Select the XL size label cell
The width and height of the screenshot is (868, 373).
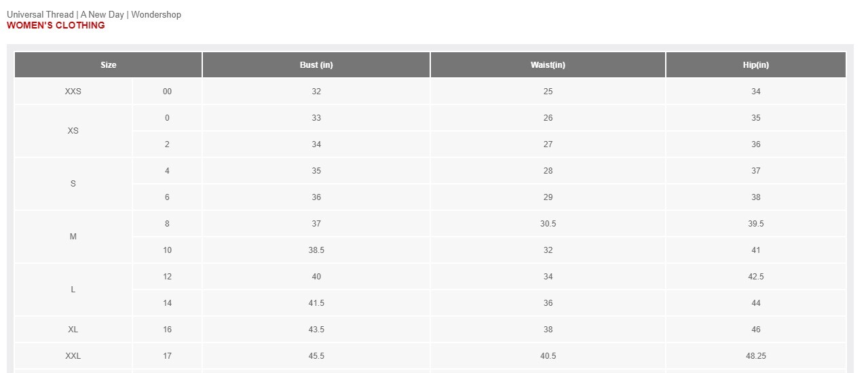click(73, 330)
